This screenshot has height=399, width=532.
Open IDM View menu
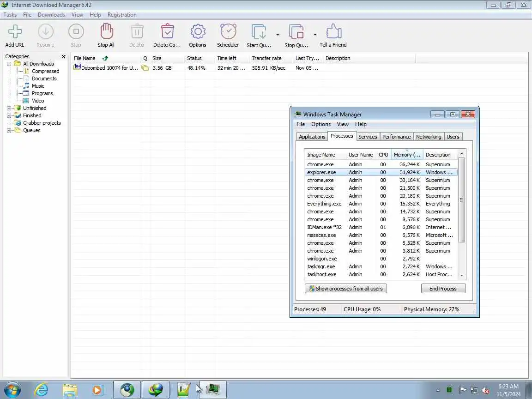[77, 15]
